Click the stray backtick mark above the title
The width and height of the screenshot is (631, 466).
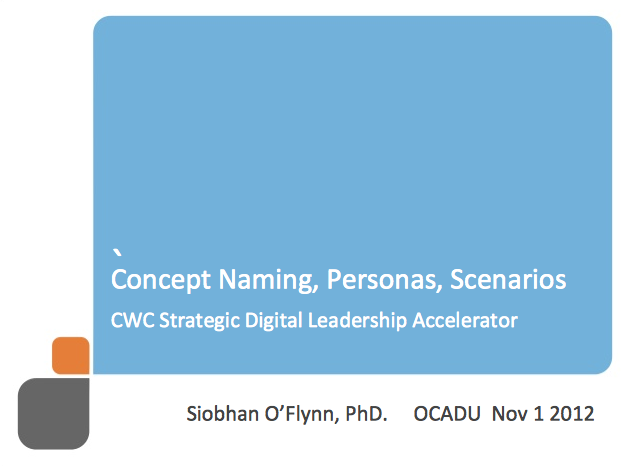tap(117, 253)
